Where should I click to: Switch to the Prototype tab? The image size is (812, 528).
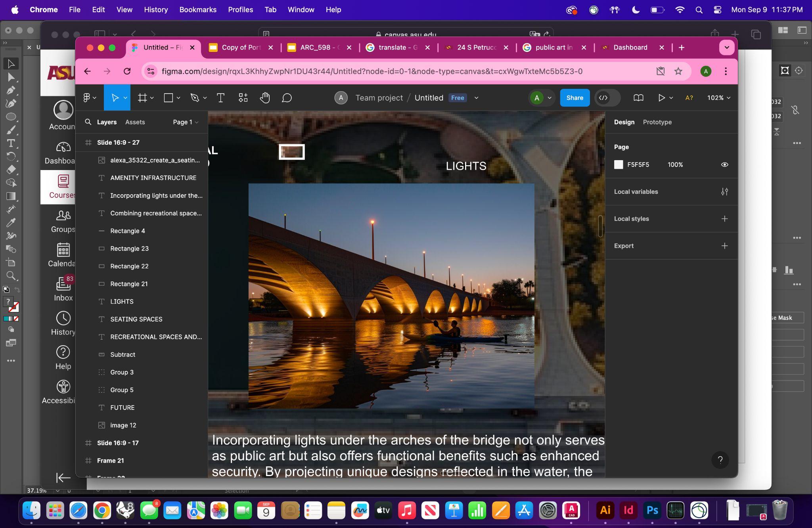pyautogui.click(x=657, y=122)
